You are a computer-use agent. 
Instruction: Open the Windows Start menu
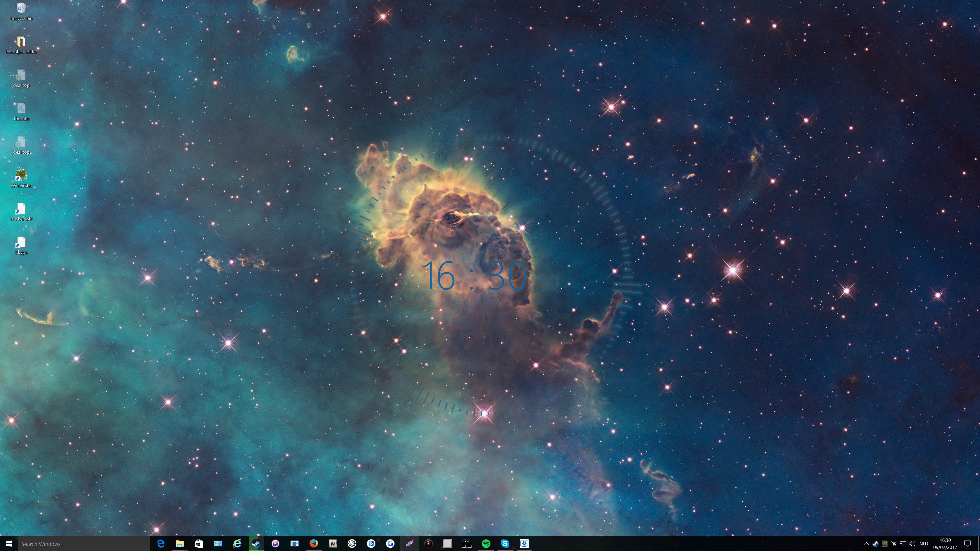coord(9,543)
